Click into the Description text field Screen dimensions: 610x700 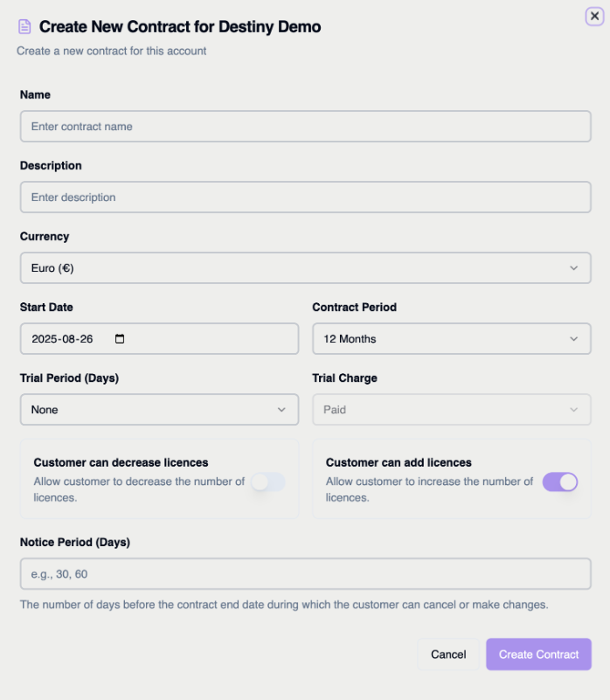306,197
